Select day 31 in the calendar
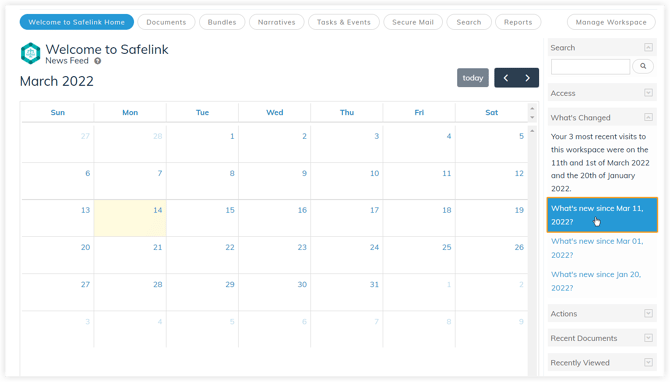The width and height of the screenshot is (670, 382). tap(347, 292)
